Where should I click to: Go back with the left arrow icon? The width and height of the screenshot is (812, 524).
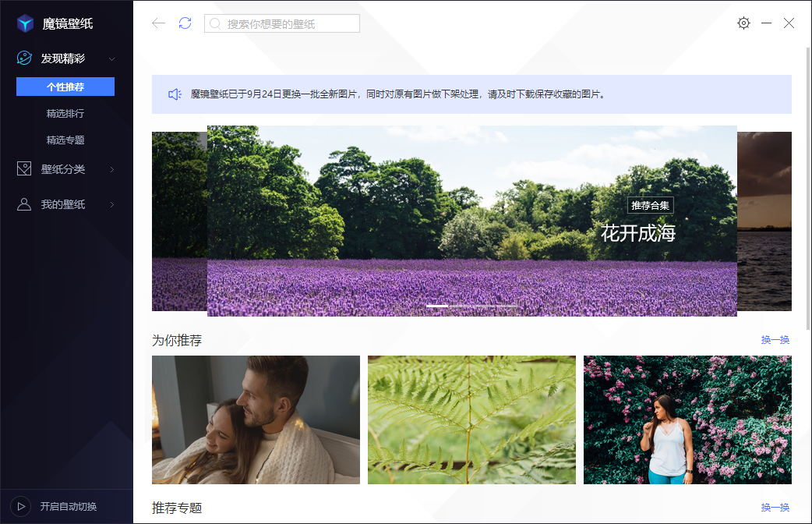coord(158,23)
